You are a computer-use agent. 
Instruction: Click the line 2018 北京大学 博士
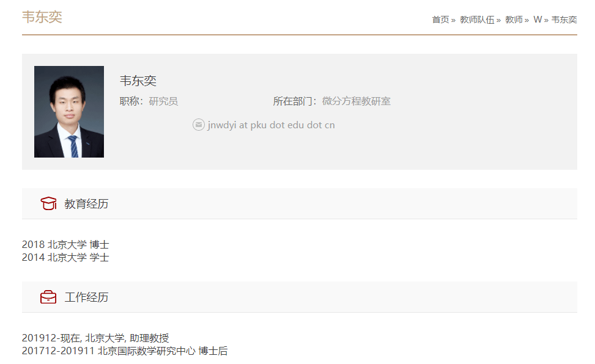point(65,244)
